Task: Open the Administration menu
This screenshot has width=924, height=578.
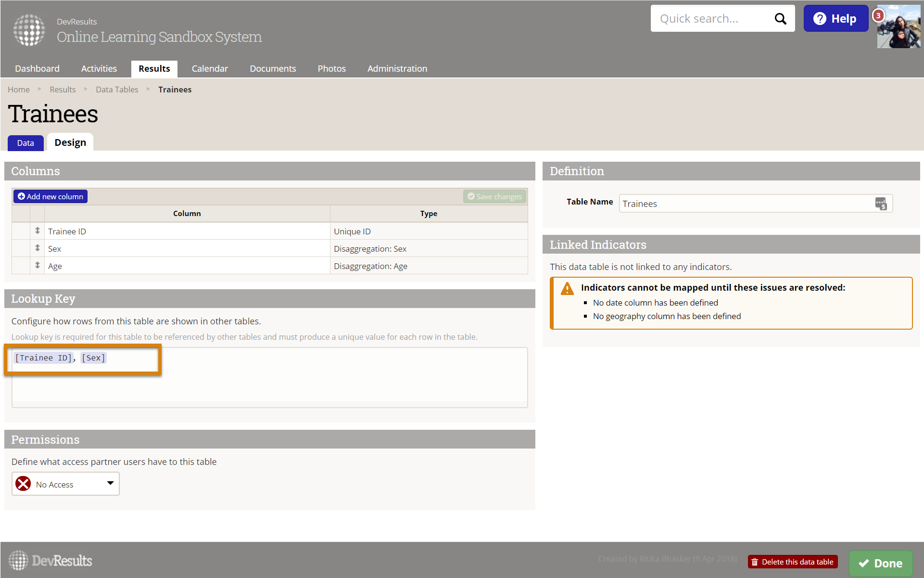Action: point(397,68)
